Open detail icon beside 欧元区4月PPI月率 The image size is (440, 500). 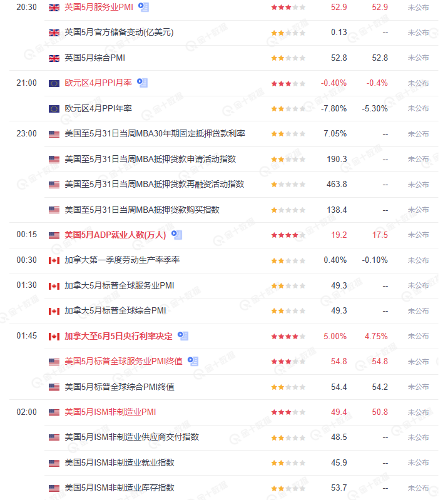click(142, 82)
